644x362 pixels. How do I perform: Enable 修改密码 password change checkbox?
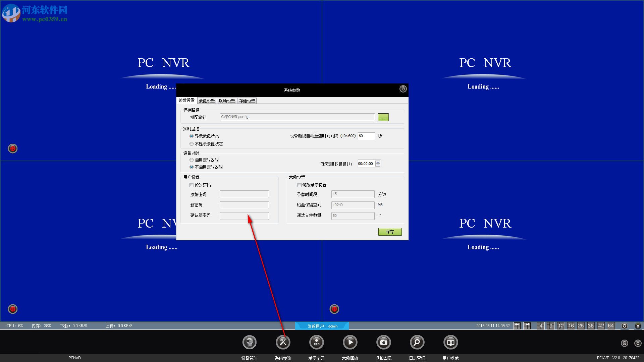(192, 185)
